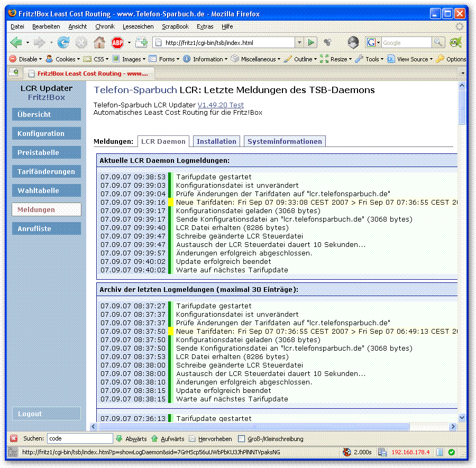Go back with the green Back arrow
The image size is (476, 468).
pos(16,42)
